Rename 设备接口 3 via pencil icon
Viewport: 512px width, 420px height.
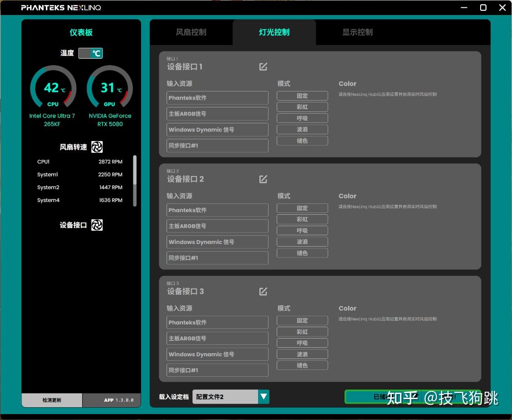[x=263, y=291]
